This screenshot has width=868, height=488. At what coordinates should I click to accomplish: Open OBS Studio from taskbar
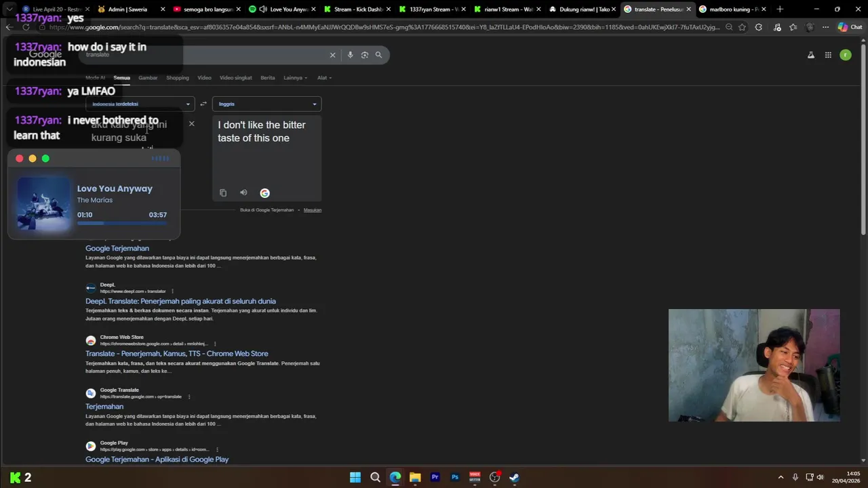(x=495, y=477)
